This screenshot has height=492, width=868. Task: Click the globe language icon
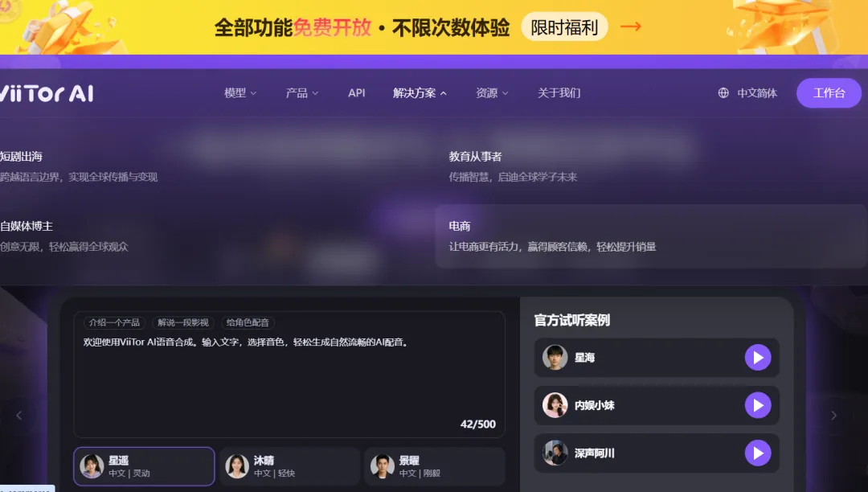pos(723,93)
